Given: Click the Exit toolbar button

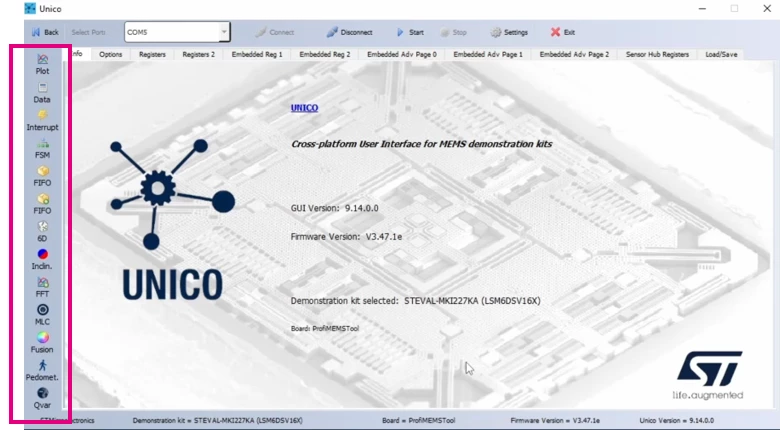Looking at the screenshot, I should [563, 32].
